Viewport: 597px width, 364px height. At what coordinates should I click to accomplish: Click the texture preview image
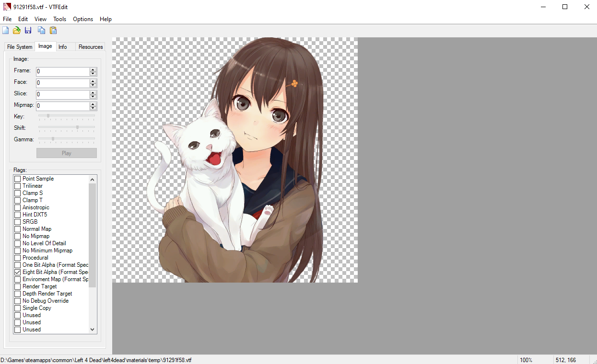pyautogui.click(x=235, y=160)
